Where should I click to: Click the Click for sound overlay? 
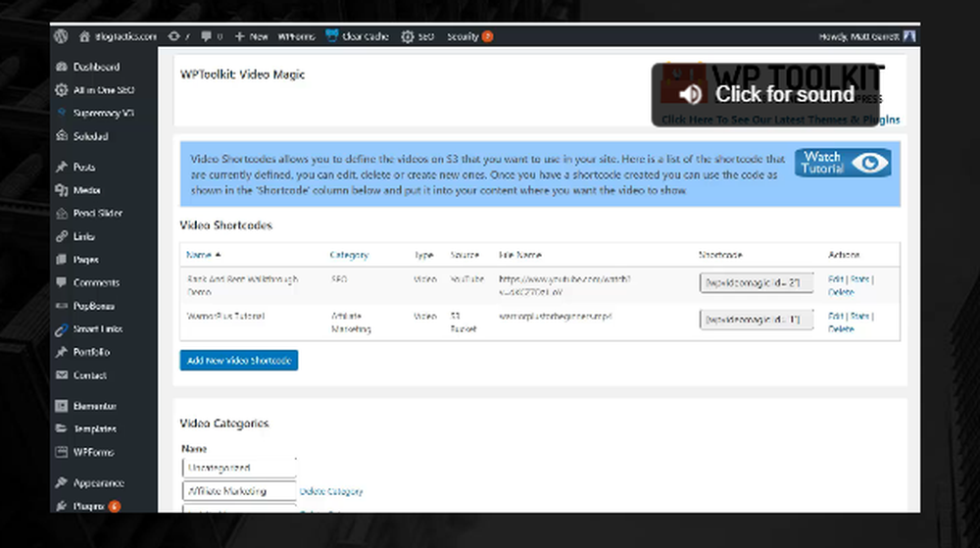(x=765, y=94)
